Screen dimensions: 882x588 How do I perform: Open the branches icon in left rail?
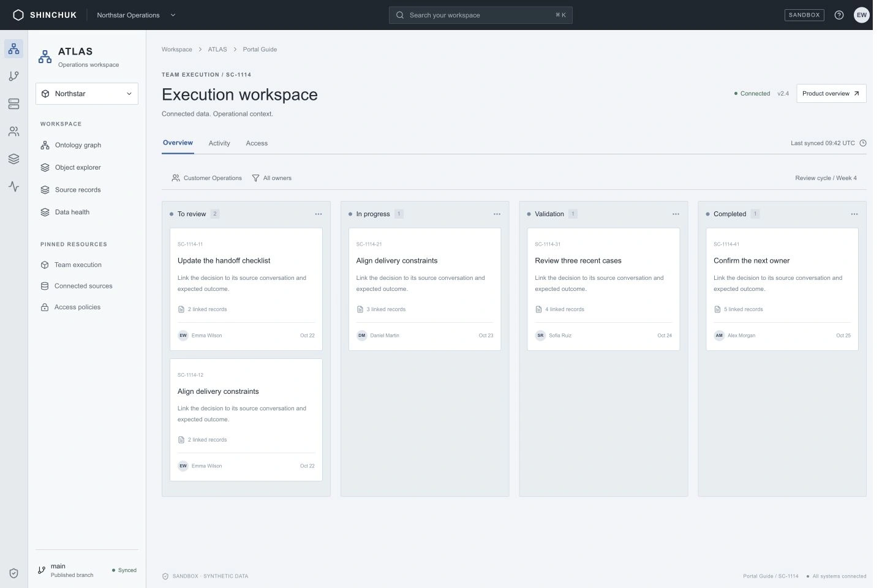tap(13, 76)
